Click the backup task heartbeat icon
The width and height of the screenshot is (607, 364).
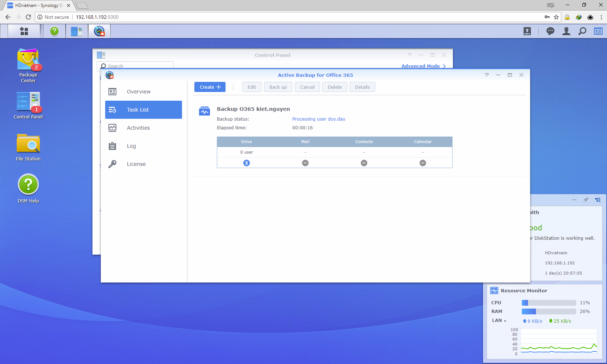coord(205,111)
